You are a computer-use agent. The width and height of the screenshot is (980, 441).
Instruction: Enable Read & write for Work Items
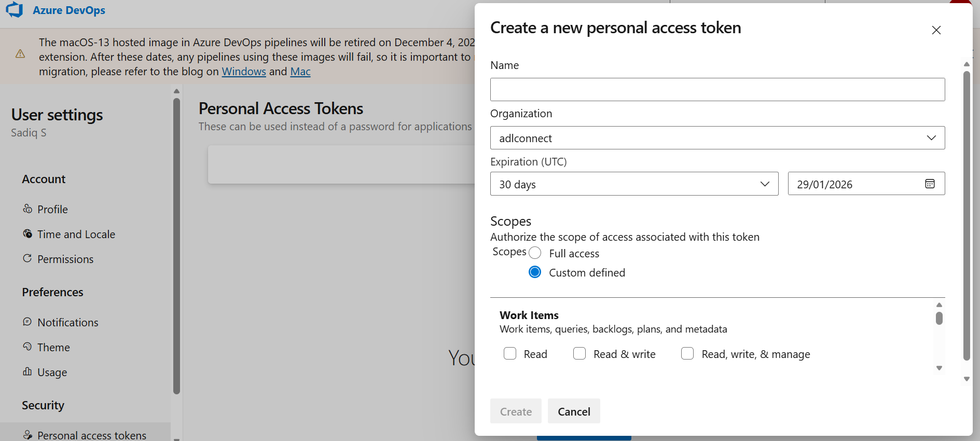click(x=579, y=353)
